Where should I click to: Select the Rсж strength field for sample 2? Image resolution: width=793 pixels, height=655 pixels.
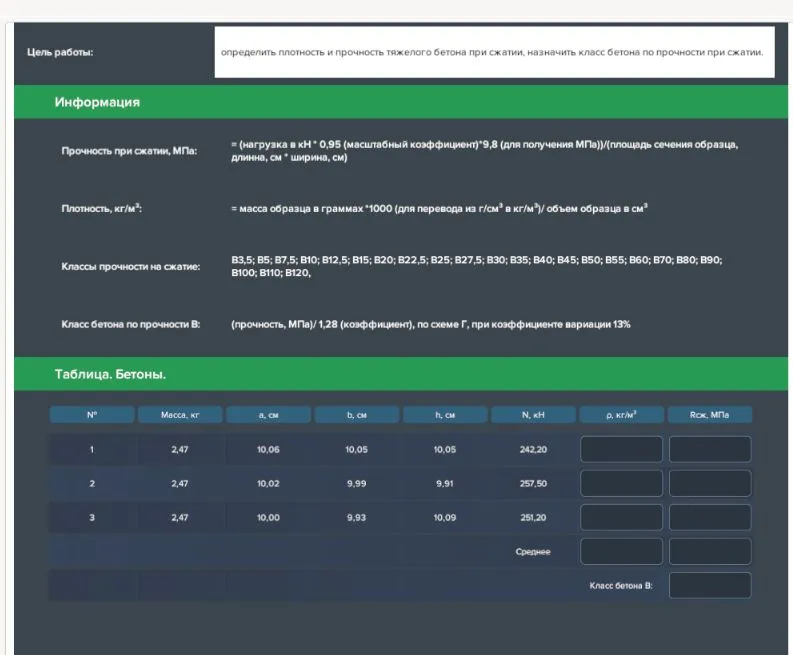pyautogui.click(x=710, y=483)
